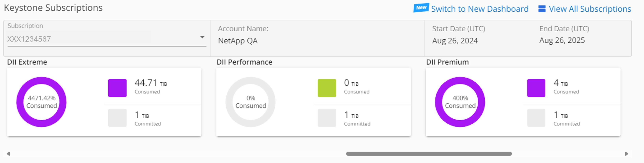Click the View All Subscriptions list icon
This screenshot has height=163, width=644.
(542, 9)
